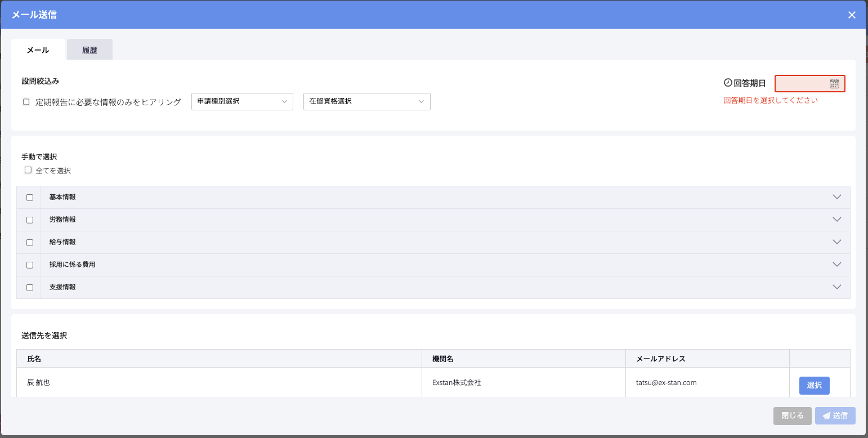The image size is (868, 438).
Task: Tick the 基本情報 checkbox
Action: point(30,198)
